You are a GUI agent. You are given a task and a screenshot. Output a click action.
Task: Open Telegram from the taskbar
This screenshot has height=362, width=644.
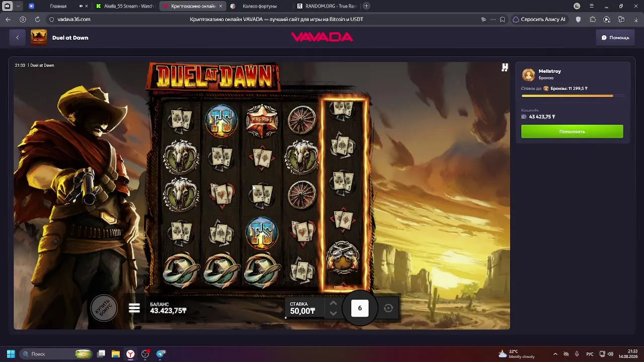(x=161, y=354)
